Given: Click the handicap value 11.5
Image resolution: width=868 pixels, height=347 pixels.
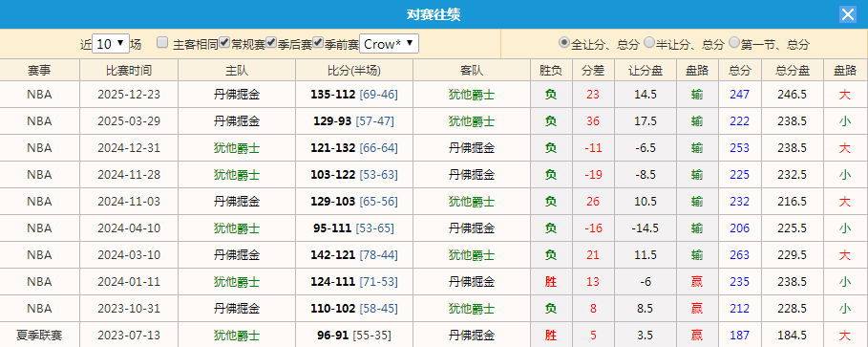Looking at the screenshot, I should (x=646, y=255).
